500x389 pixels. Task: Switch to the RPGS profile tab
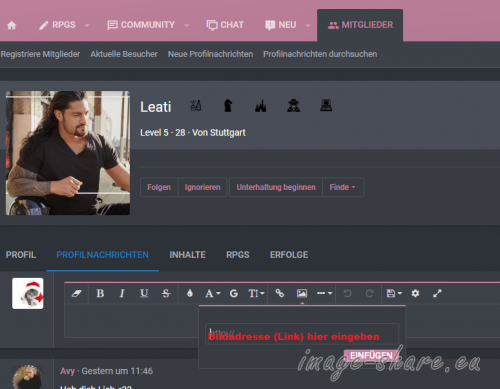point(238,255)
